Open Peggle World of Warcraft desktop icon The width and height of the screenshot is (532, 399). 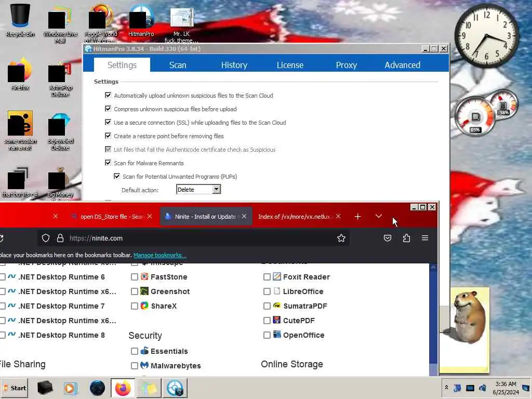100,24
